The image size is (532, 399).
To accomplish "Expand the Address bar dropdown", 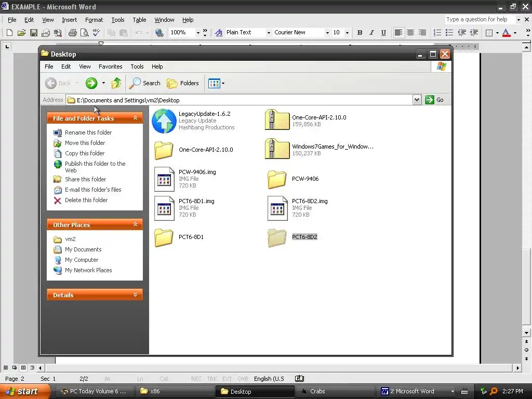I will 417,100.
